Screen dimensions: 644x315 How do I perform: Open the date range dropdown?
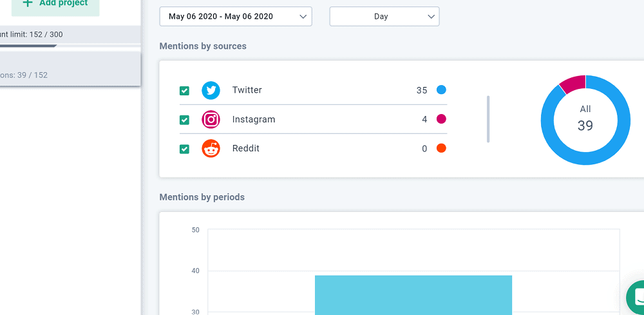[x=236, y=17]
